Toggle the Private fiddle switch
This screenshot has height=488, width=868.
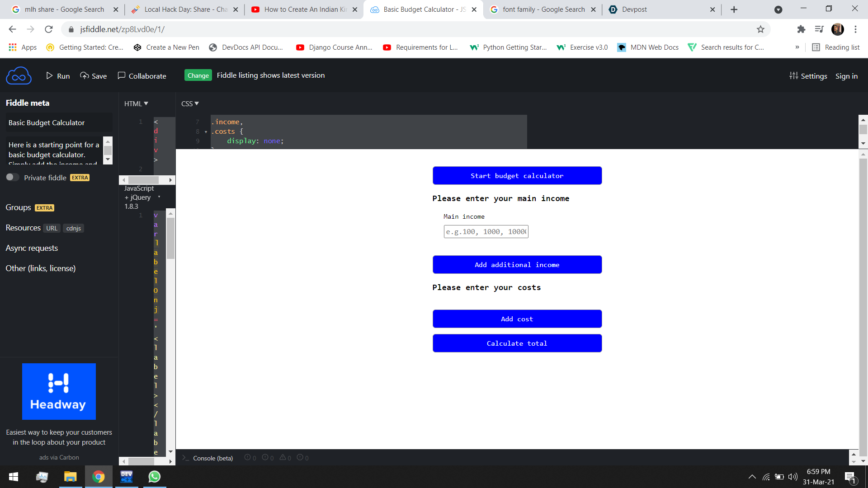click(12, 177)
